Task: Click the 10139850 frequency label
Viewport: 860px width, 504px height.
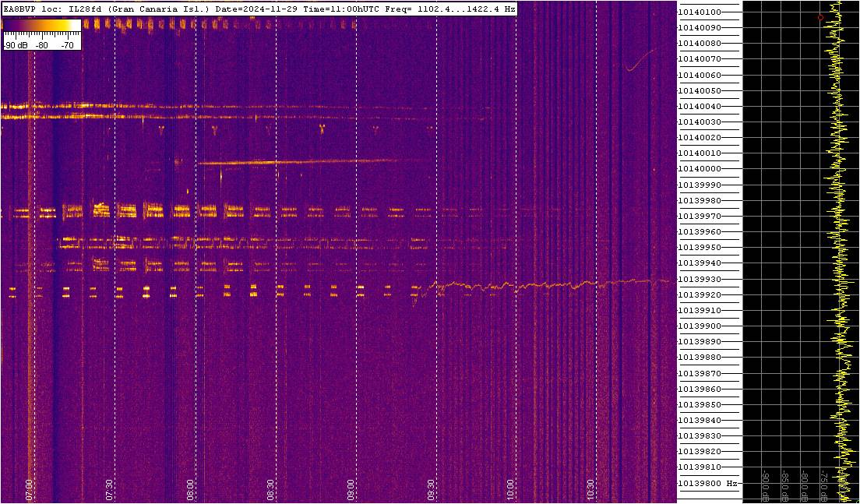Action: coord(699,404)
